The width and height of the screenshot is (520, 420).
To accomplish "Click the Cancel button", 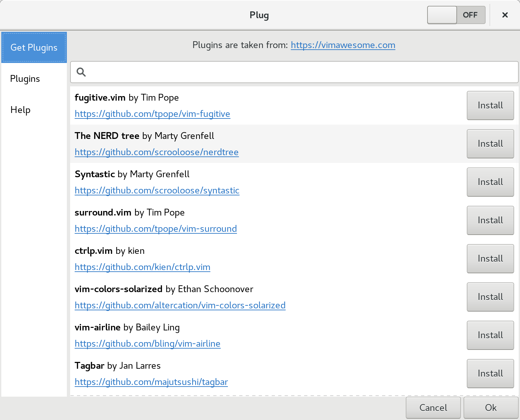I will [433, 408].
